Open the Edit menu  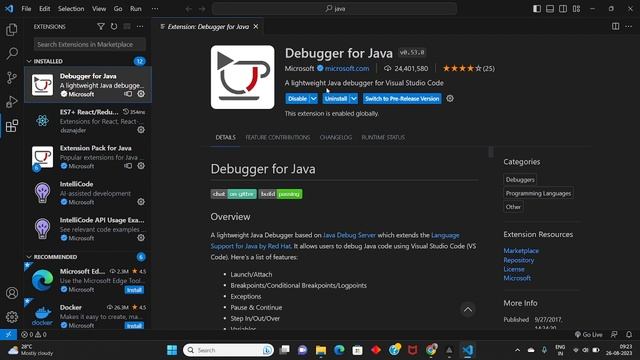[44, 9]
